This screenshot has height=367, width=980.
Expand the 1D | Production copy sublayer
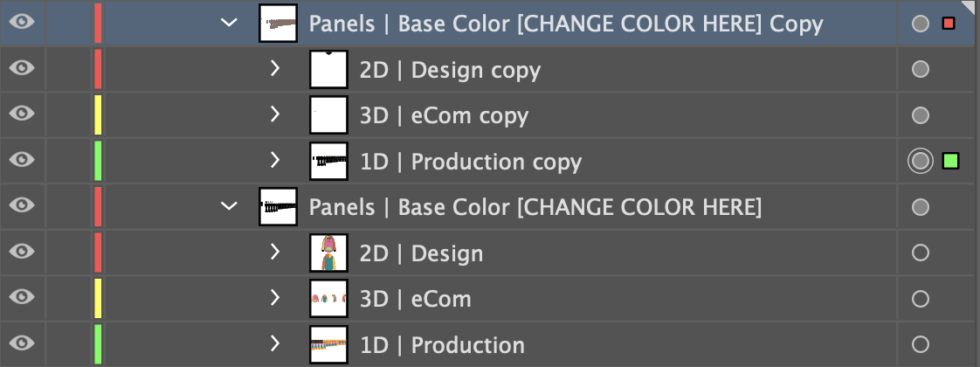click(275, 161)
